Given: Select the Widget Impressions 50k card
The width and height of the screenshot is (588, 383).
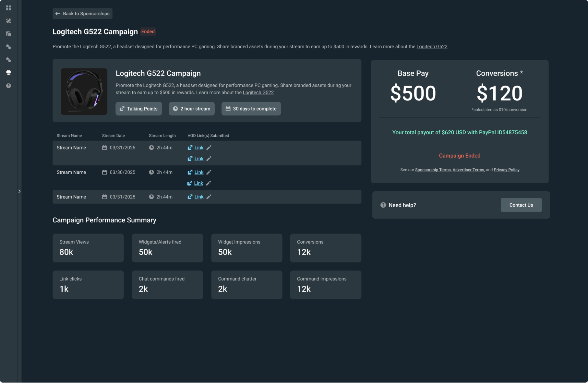Looking at the screenshot, I should tap(246, 248).
